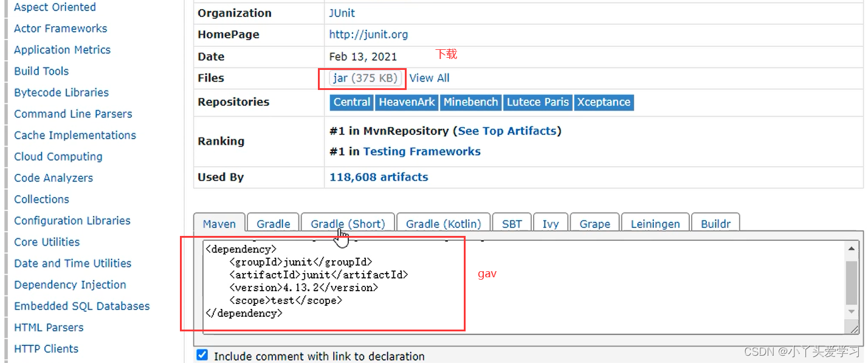The image size is (868, 363).
Task: Open the Lutece Paris repository badge
Action: point(538,102)
